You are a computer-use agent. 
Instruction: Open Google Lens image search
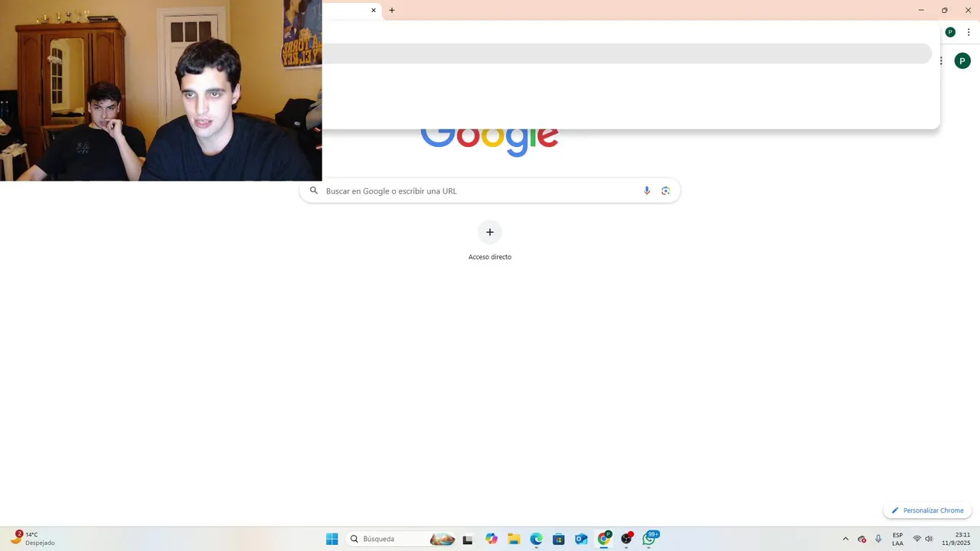(665, 191)
